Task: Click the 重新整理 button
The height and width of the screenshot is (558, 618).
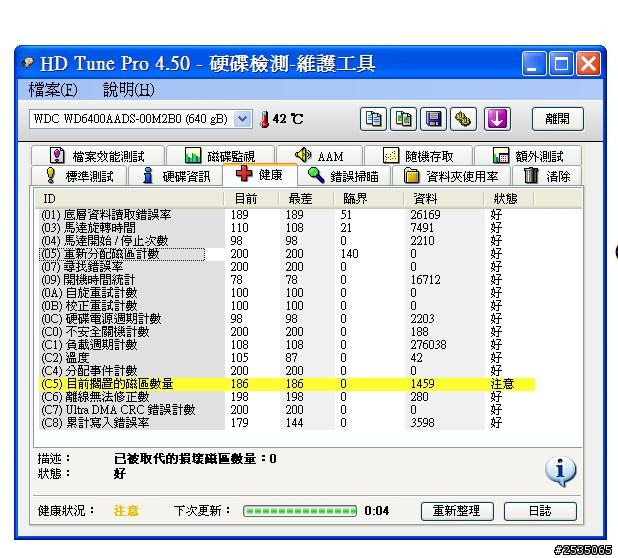Action: pos(457,511)
